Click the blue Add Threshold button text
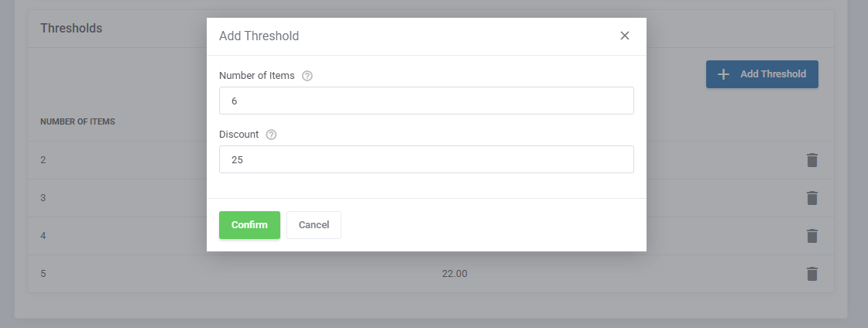 click(773, 74)
